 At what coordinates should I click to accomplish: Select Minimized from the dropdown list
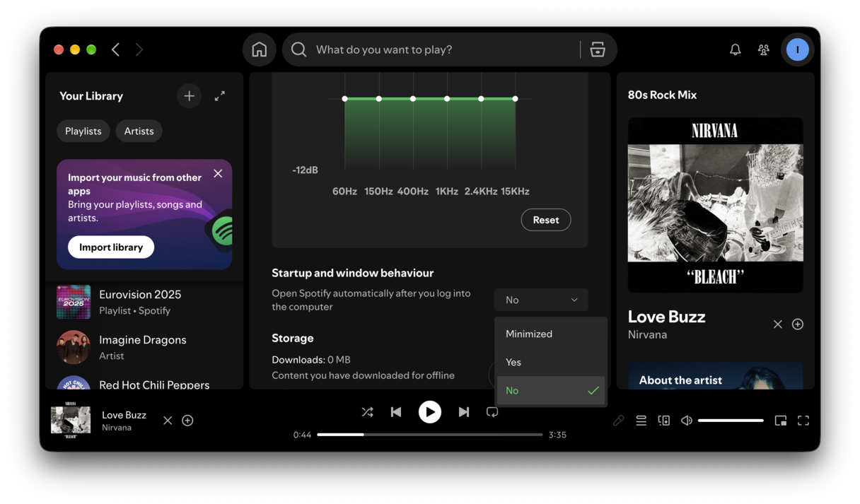click(x=551, y=334)
